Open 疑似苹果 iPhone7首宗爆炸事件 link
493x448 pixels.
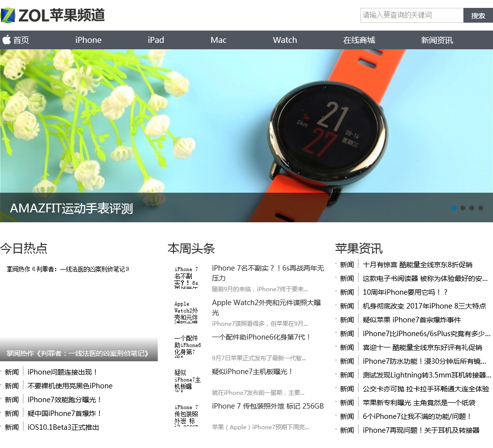[x=412, y=320]
